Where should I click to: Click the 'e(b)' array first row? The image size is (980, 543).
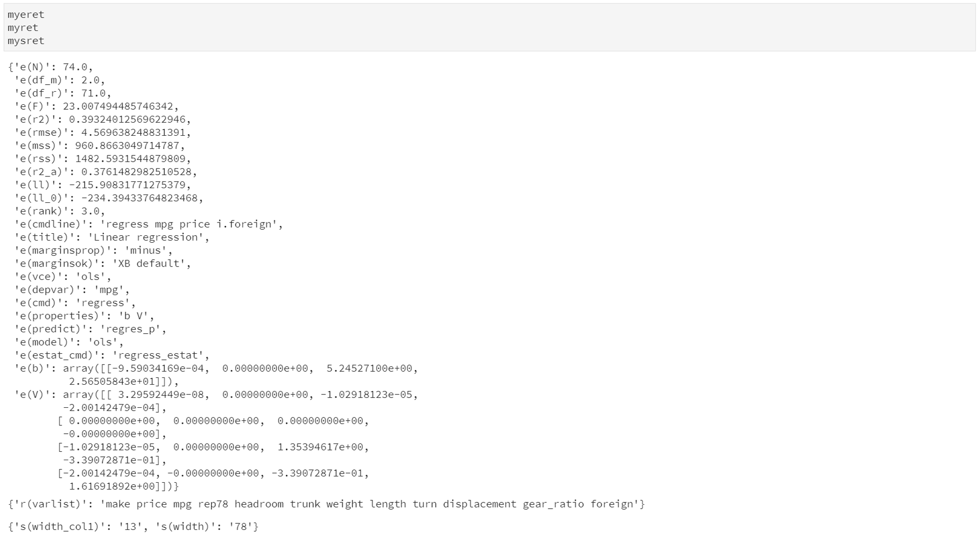pyautogui.click(x=216, y=369)
